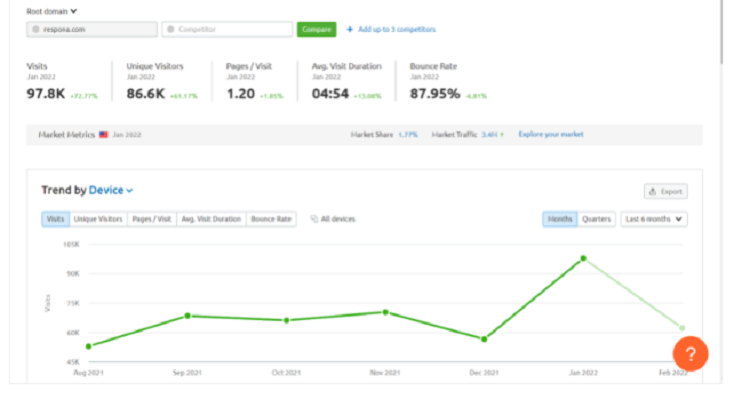Open the Root domain dropdown

click(52, 11)
